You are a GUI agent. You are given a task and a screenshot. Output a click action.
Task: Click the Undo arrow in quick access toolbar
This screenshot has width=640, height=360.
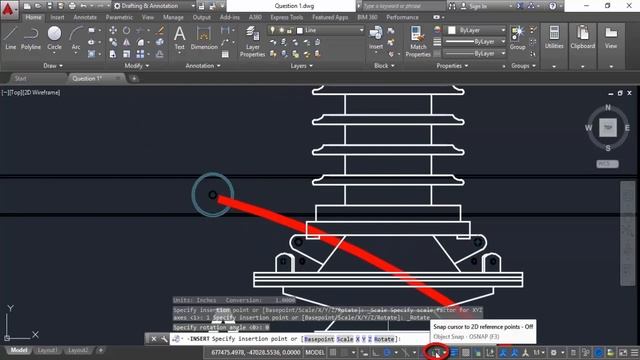click(83, 6)
